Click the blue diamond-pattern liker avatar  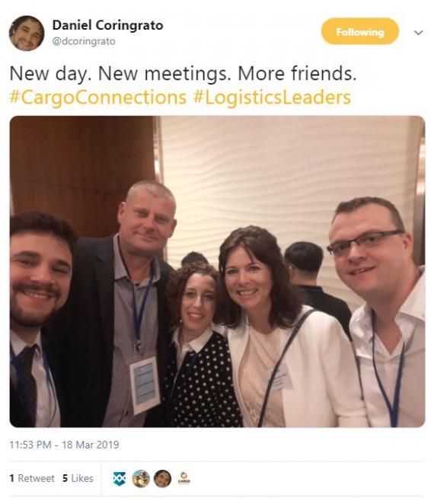120,479
